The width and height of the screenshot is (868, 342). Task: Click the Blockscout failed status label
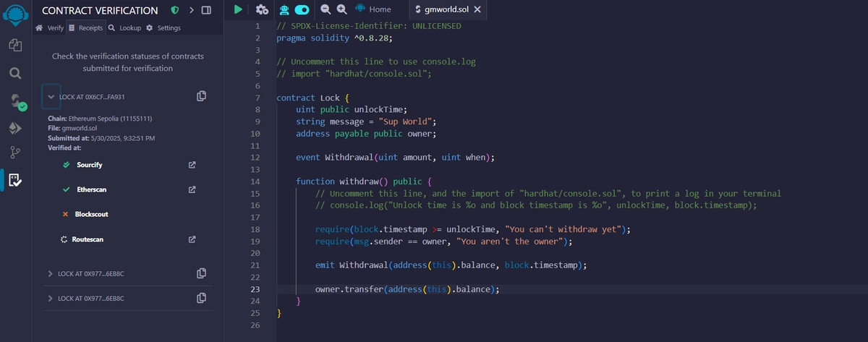pyautogui.click(x=92, y=214)
